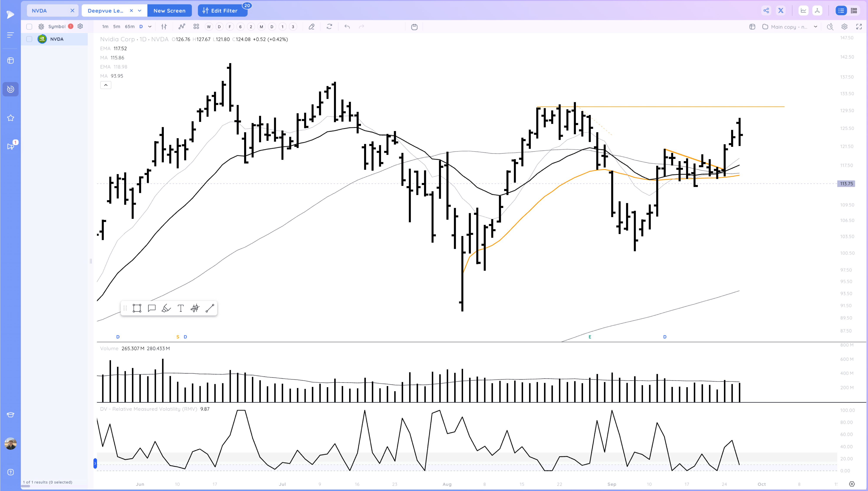Image resolution: width=868 pixels, height=491 pixels.
Task: Click the eraser icon in the chart toolbar
Action: pos(311,27)
